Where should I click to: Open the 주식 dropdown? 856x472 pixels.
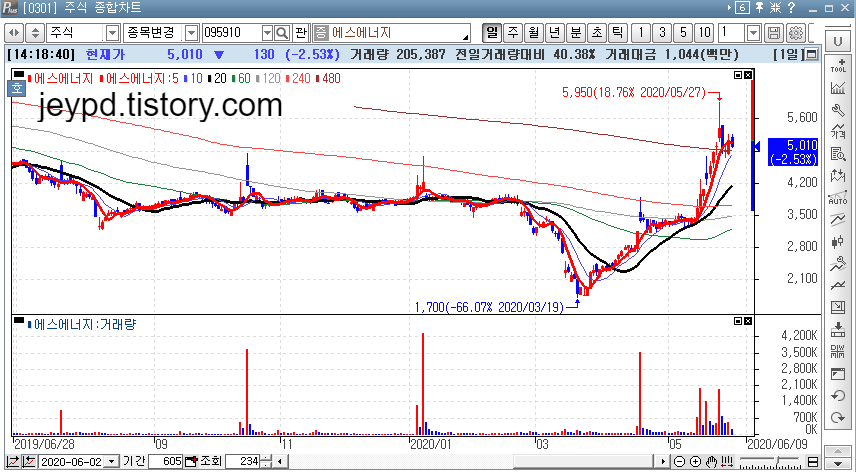(112, 33)
